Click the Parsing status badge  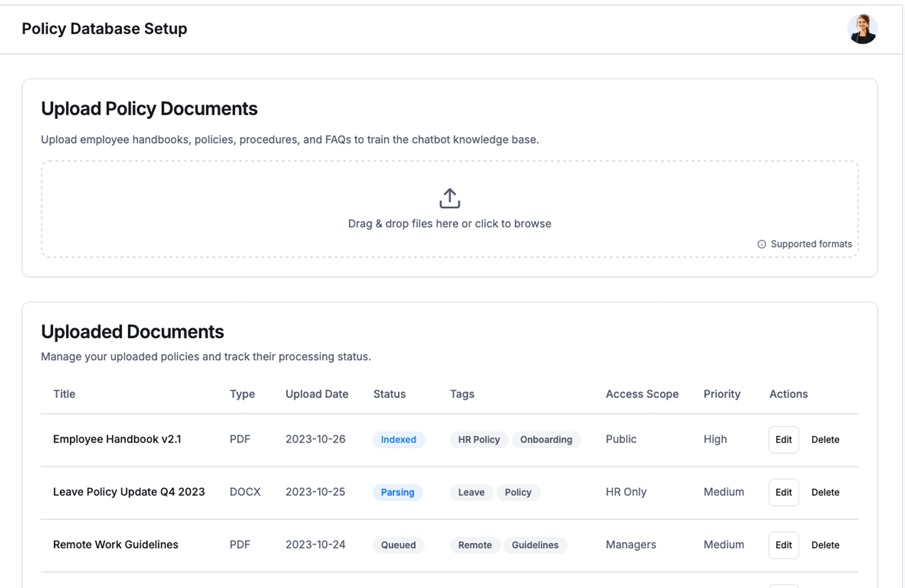pos(397,492)
